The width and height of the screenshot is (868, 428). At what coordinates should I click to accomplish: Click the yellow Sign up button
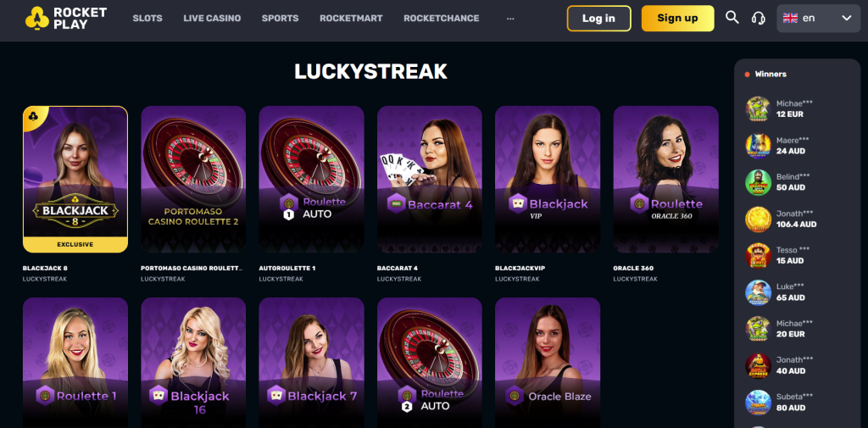677,19
